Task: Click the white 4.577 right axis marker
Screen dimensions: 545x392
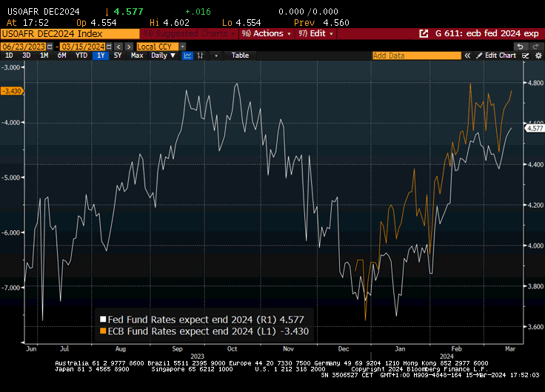Action: (535, 129)
